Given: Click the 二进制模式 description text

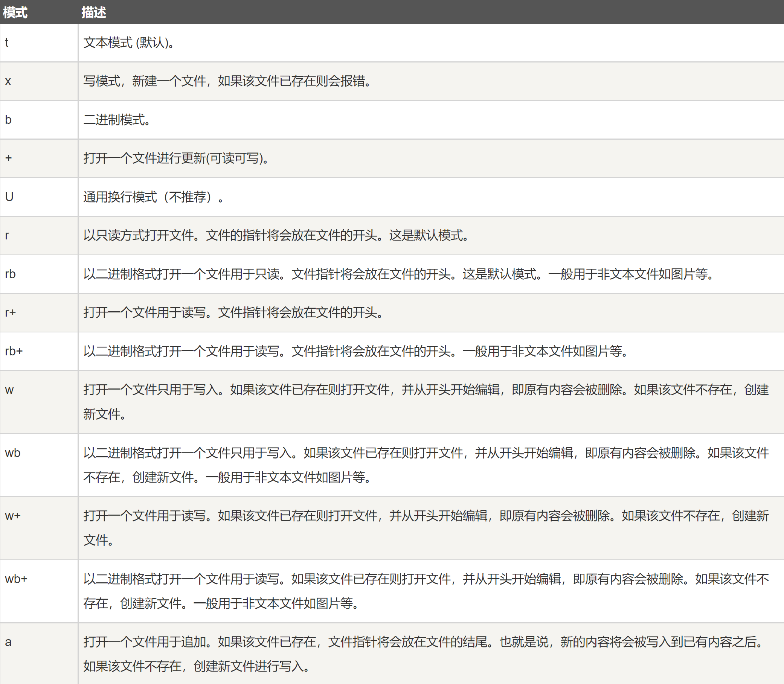Looking at the screenshot, I should pyautogui.click(x=117, y=120).
